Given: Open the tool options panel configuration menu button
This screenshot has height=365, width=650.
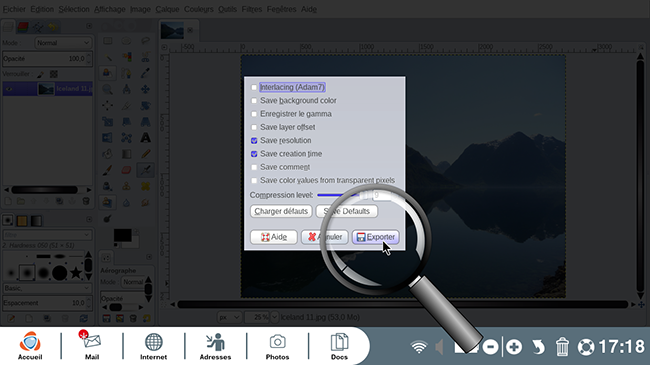Looking at the screenshot, I should point(149,257).
